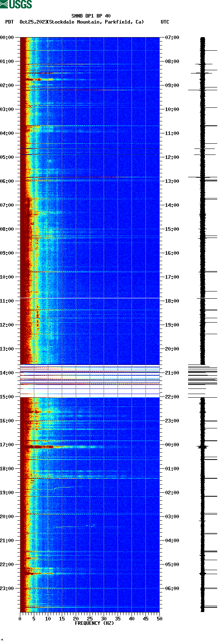Click the "PDT" timezone label

(9, 22)
